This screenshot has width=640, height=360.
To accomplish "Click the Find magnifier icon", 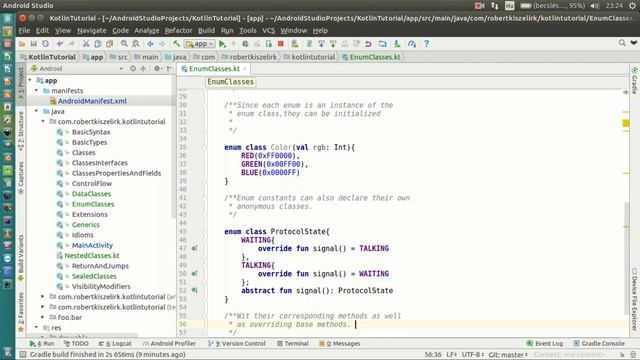I will coord(124,44).
